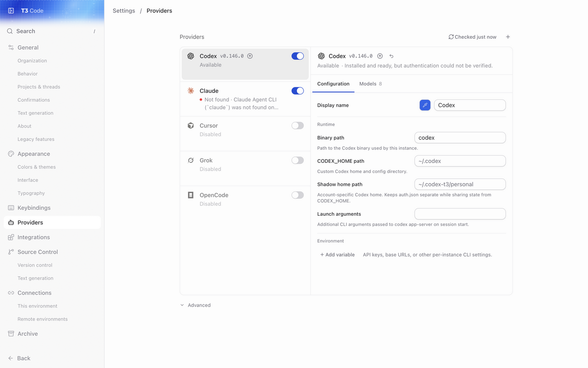Image resolution: width=588 pixels, height=368 pixels.
Task: Refresh provider status via Checked just now
Action: click(472, 37)
